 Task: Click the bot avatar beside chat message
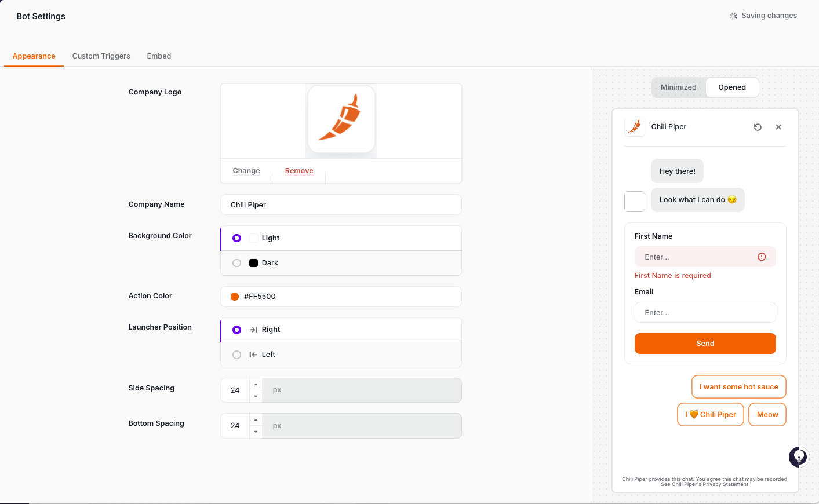[635, 202]
